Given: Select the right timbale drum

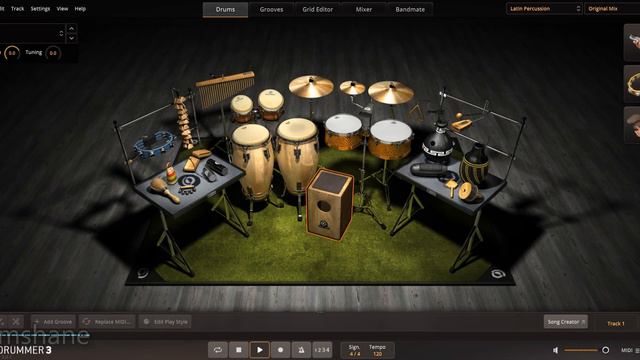Looking at the screenshot, I should pyautogui.click(x=391, y=139).
